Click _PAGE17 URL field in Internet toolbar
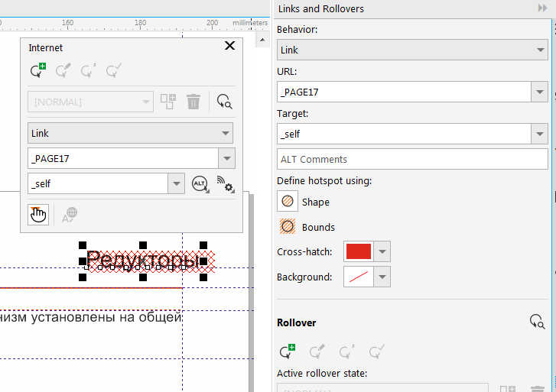 (122, 158)
